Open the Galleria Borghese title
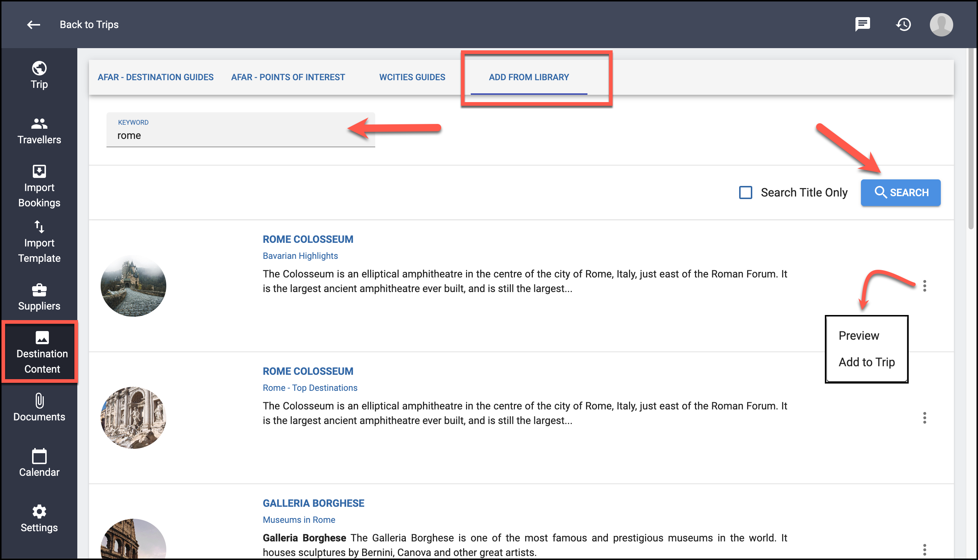 click(x=313, y=503)
